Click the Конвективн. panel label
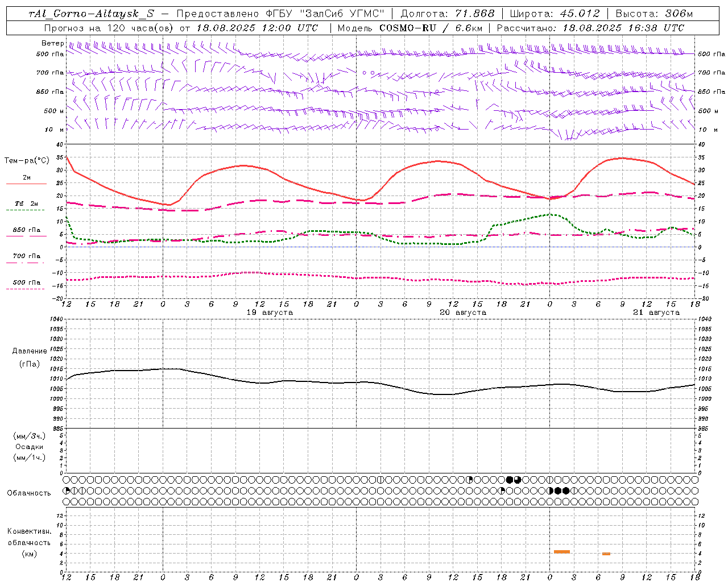Viewport: 728px width, 582px height. click(30, 531)
